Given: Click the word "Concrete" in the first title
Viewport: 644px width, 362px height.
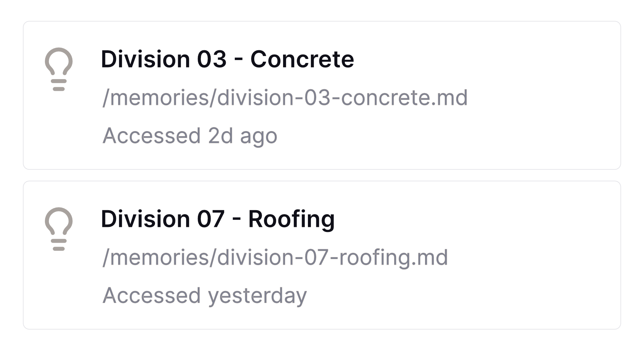Looking at the screenshot, I should 302,59.
